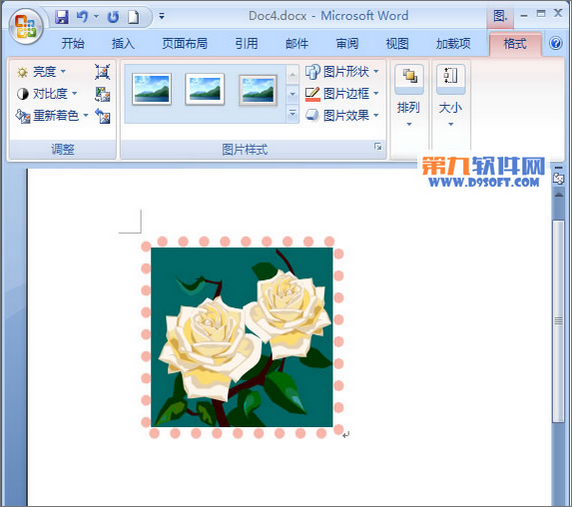Expand the full picture styles gallery
Image resolution: width=572 pixels, height=507 pixels.
coord(292,113)
